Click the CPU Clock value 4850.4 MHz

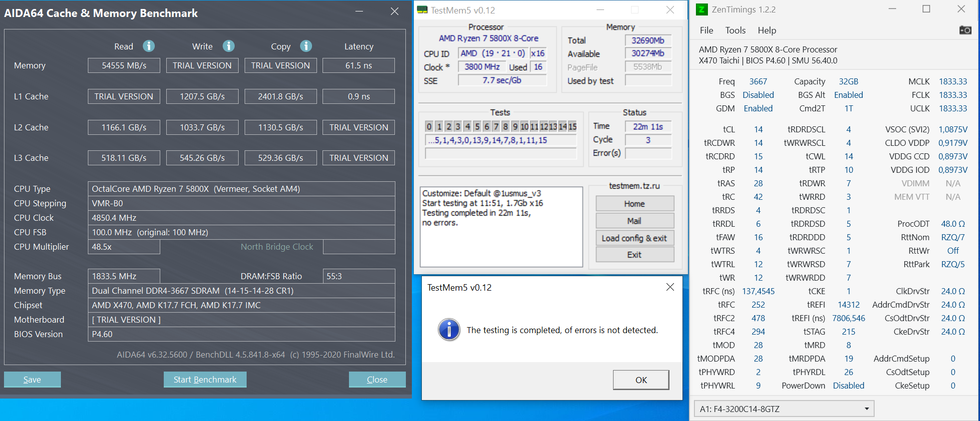point(242,218)
